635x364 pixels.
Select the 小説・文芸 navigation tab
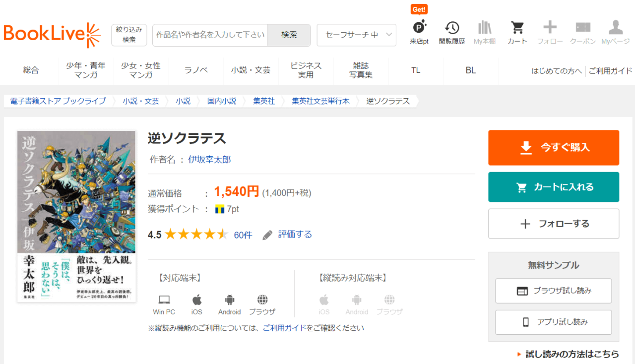tap(251, 70)
